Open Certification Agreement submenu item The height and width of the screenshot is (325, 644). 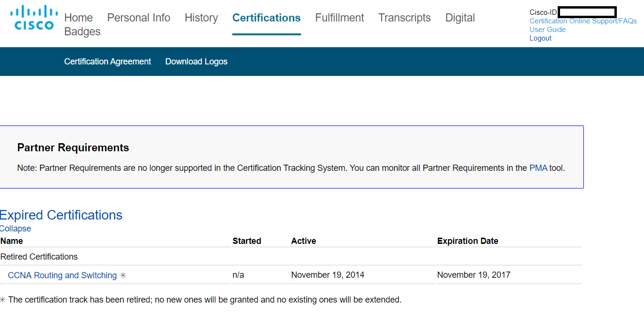pos(107,62)
